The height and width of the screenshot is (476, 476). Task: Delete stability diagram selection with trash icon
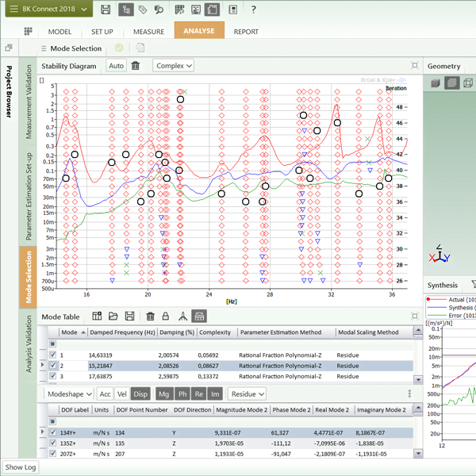(x=136, y=66)
